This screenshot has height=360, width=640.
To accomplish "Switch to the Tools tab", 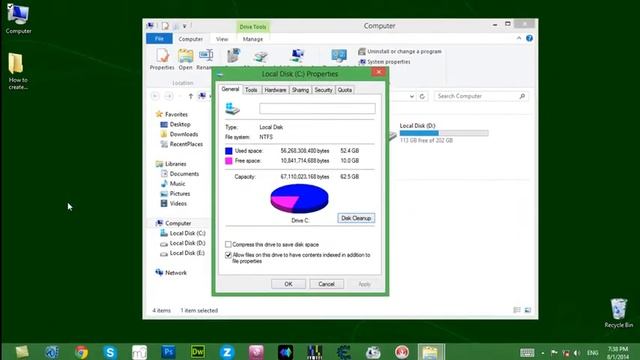I will [251, 90].
